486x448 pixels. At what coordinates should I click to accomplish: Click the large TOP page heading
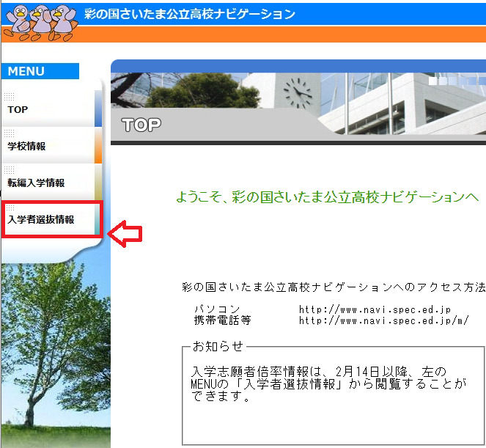click(x=141, y=125)
